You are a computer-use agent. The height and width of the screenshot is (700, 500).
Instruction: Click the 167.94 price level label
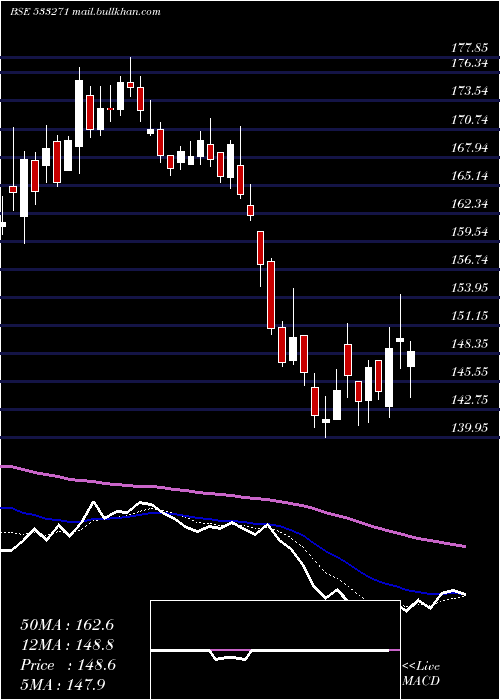coord(470,148)
